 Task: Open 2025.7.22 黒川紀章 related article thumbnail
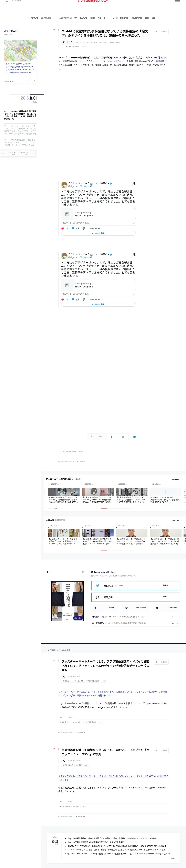pyautogui.click(x=97, y=491)
